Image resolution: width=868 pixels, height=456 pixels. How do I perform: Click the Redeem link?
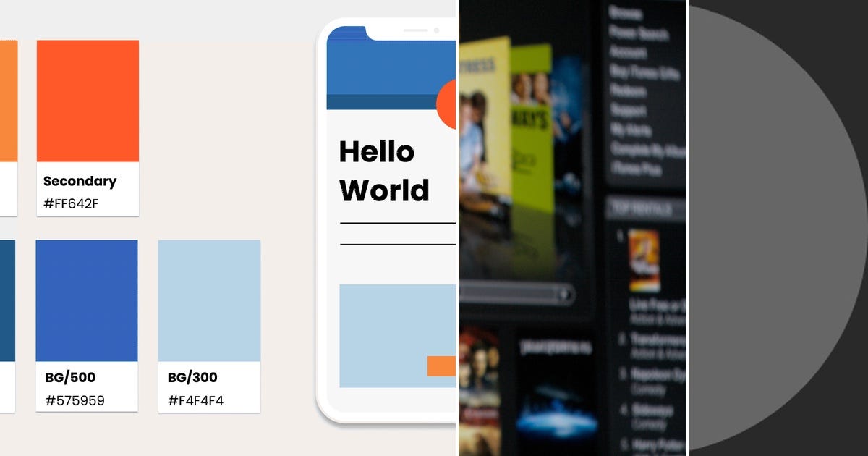coord(631,90)
